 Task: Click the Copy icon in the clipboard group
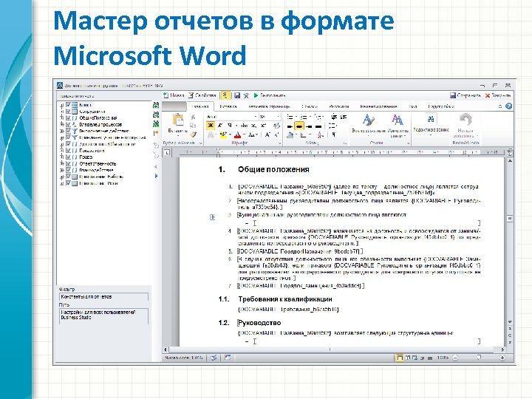[193, 126]
